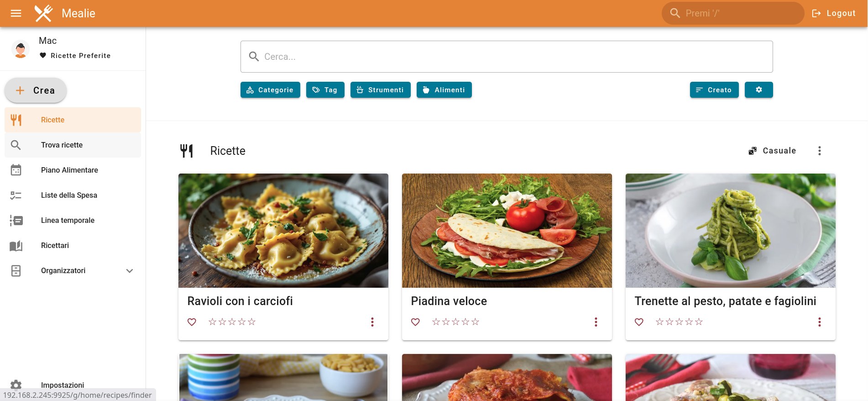The height and width of the screenshot is (401, 868).
Task: Open Linea temporale
Action: pyautogui.click(x=67, y=220)
